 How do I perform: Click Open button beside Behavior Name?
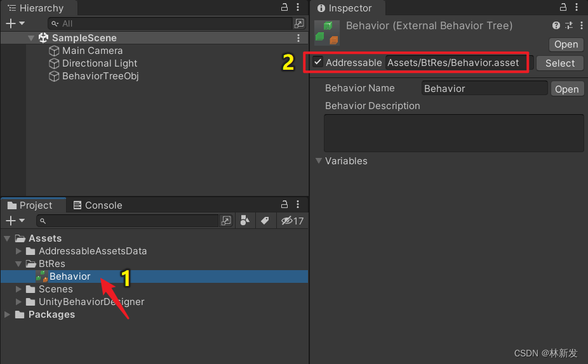[x=567, y=89]
